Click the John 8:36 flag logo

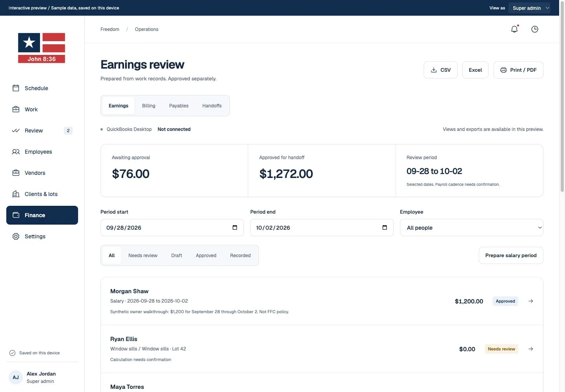pos(42,48)
